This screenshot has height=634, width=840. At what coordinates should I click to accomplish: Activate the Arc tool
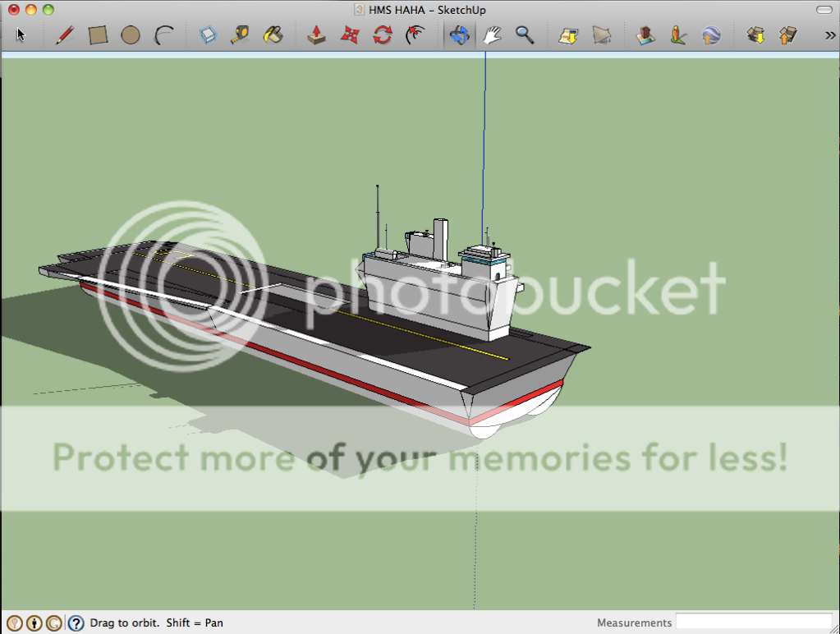[164, 34]
